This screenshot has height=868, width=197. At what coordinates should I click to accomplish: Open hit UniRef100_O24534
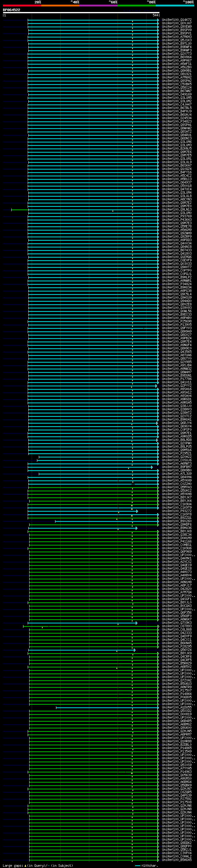tap(177, 118)
